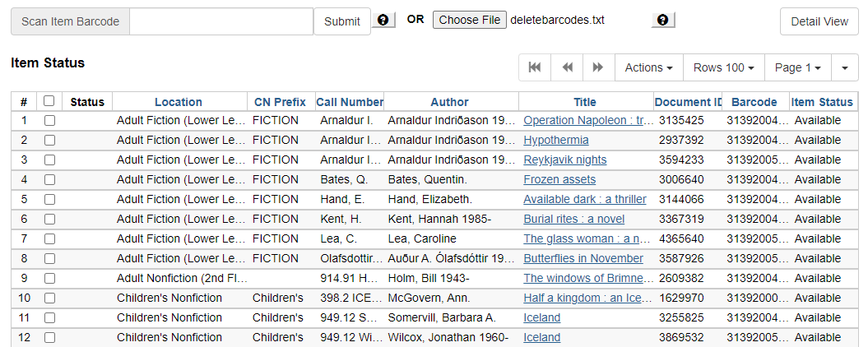Open the Page 1 selector

point(797,67)
